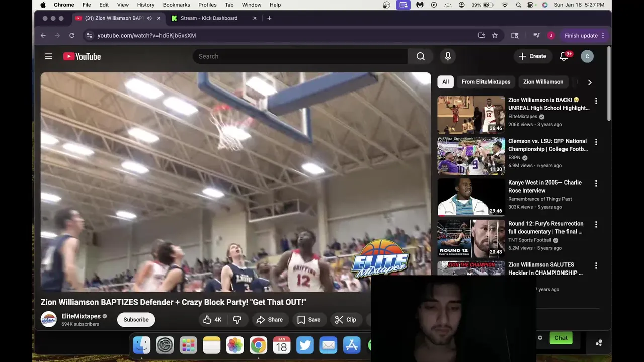Viewport: 644px width, 362px height.
Task: Open options for Round 12 Fury documentary
Action: coord(596,224)
